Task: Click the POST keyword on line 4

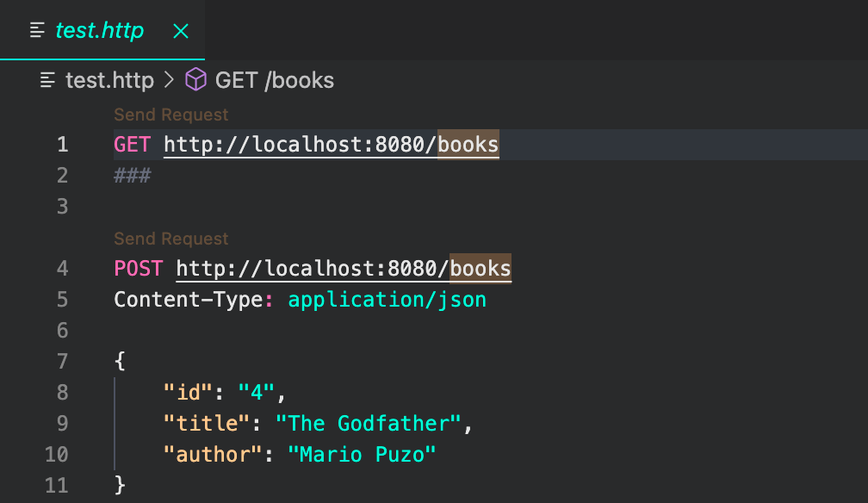Action: click(x=138, y=268)
